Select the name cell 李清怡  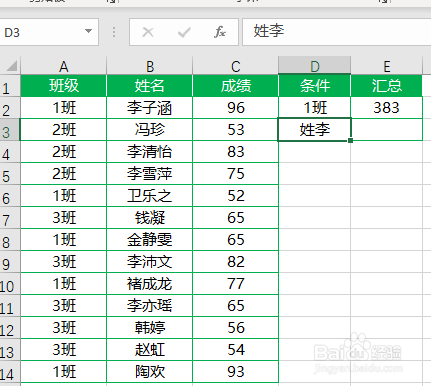[x=149, y=152]
